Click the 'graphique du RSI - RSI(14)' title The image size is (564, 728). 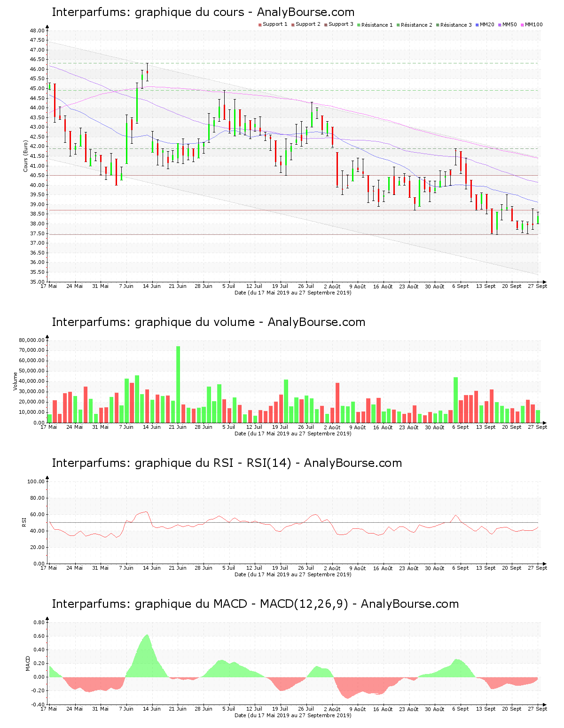click(227, 463)
